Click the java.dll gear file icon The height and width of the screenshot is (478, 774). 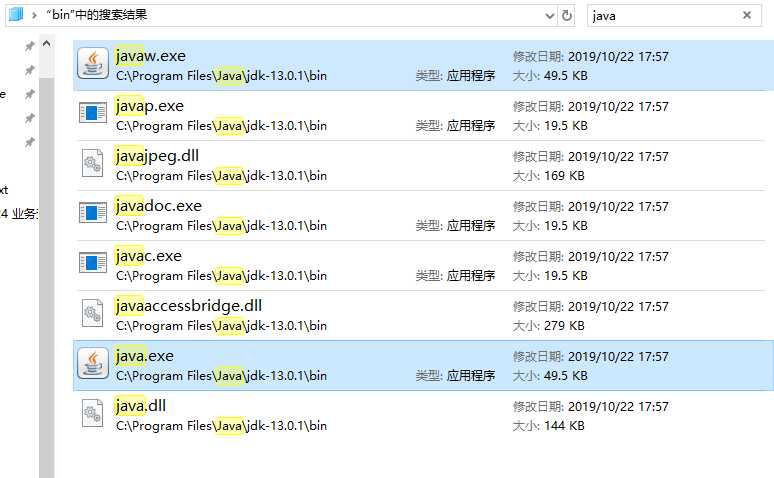pyautogui.click(x=92, y=413)
